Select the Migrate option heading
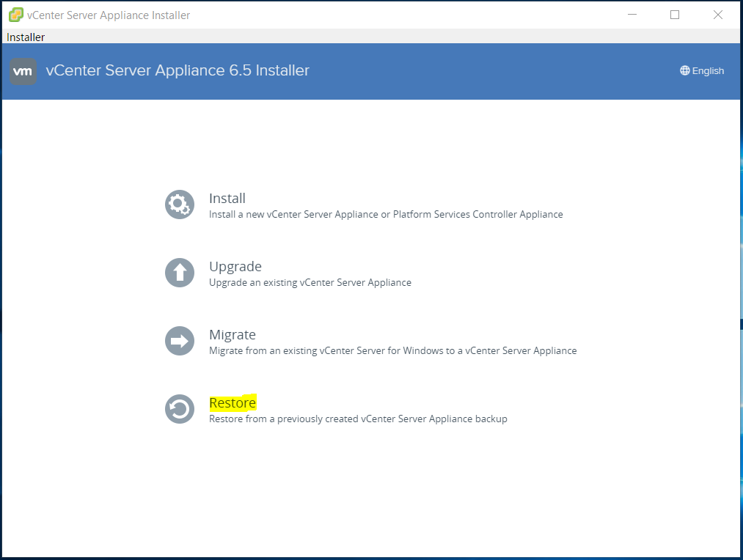This screenshot has width=743, height=560. click(233, 335)
